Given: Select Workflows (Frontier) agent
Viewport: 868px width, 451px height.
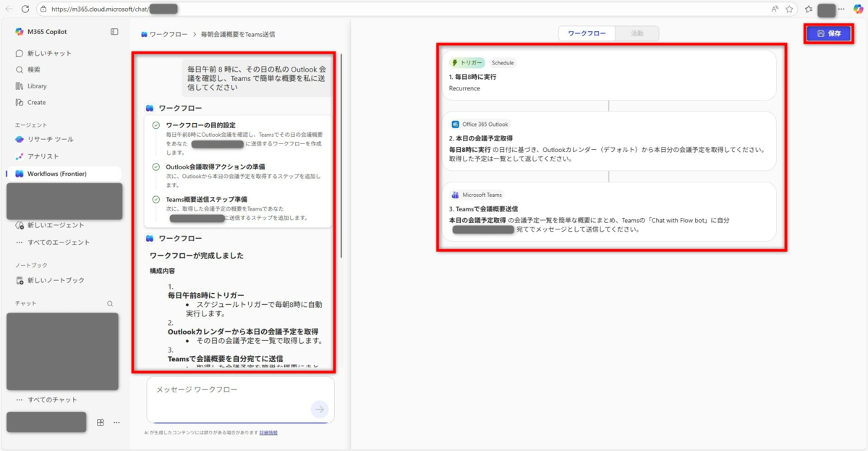Looking at the screenshot, I should pyautogui.click(x=64, y=174).
